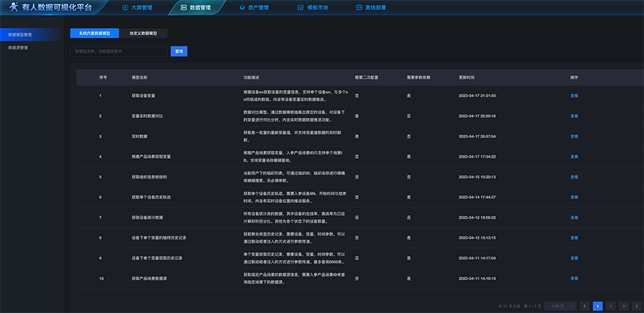Go to next page with right arrow
The image size is (644, 313).
point(637,306)
